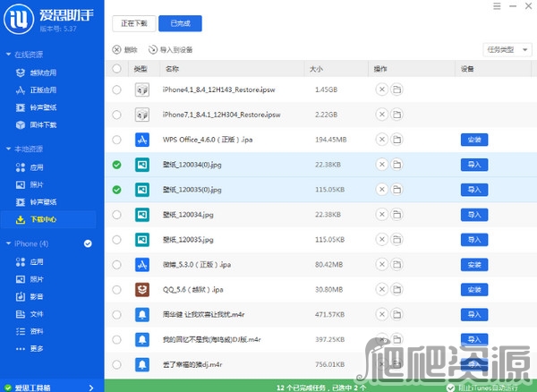This screenshot has height=392, width=537.
Task: Open the 越狱应用 section in sidebar
Action: point(36,72)
